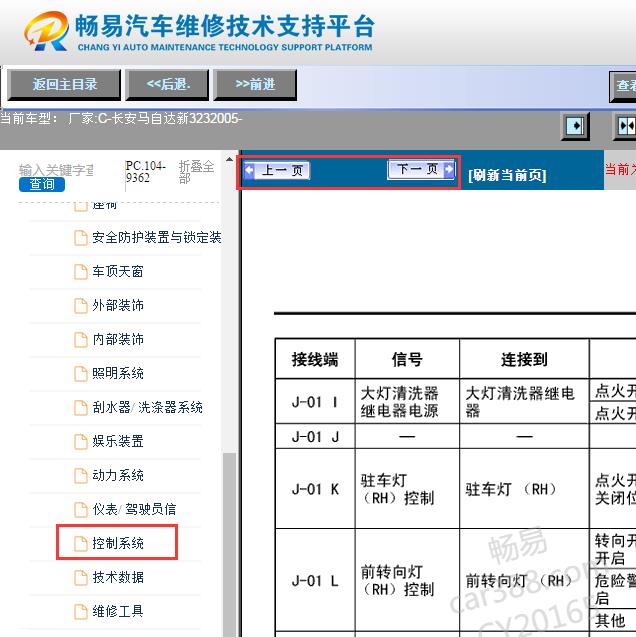The image size is (636, 637).
Task: Click the 上一页 previous page button
Action: (x=277, y=170)
